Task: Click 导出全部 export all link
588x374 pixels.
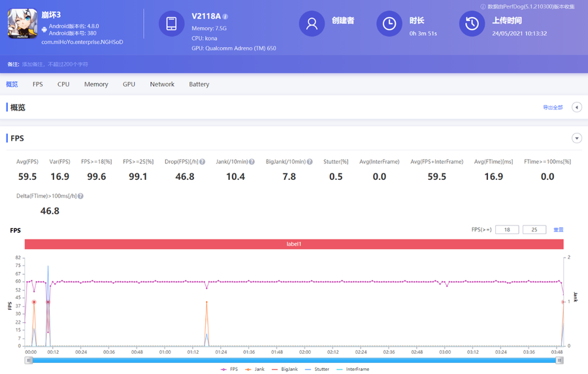Action: 552,107
